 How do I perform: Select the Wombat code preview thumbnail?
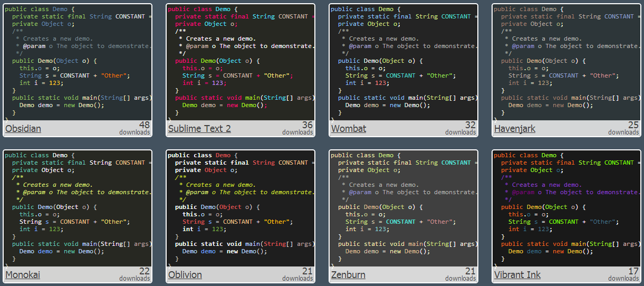click(403, 62)
